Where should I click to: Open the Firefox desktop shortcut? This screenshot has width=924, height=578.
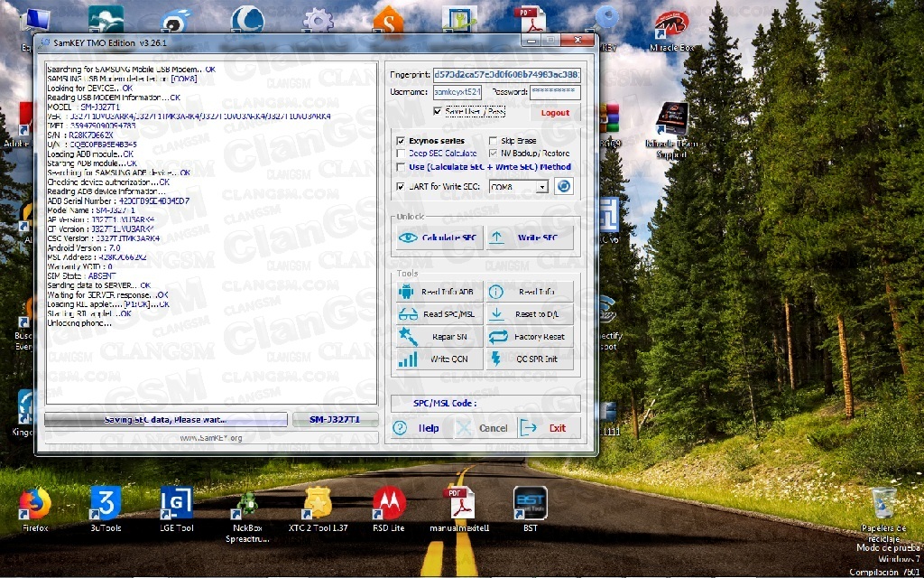35,509
